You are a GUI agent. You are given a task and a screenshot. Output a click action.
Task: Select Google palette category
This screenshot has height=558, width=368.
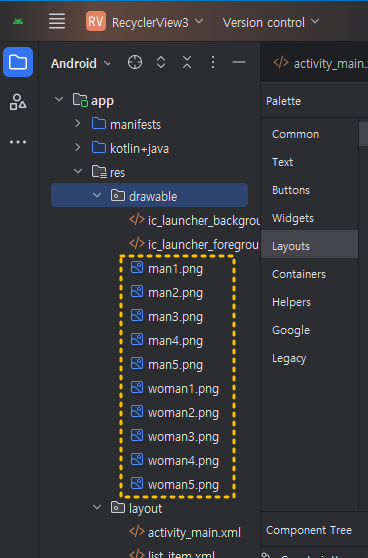(x=291, y=330)
